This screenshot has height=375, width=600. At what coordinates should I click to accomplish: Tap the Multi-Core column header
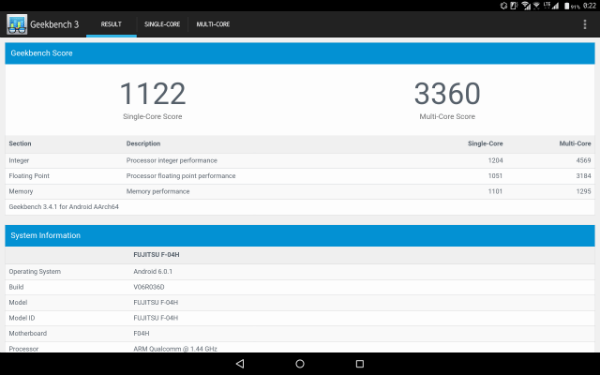coord(575,143)
